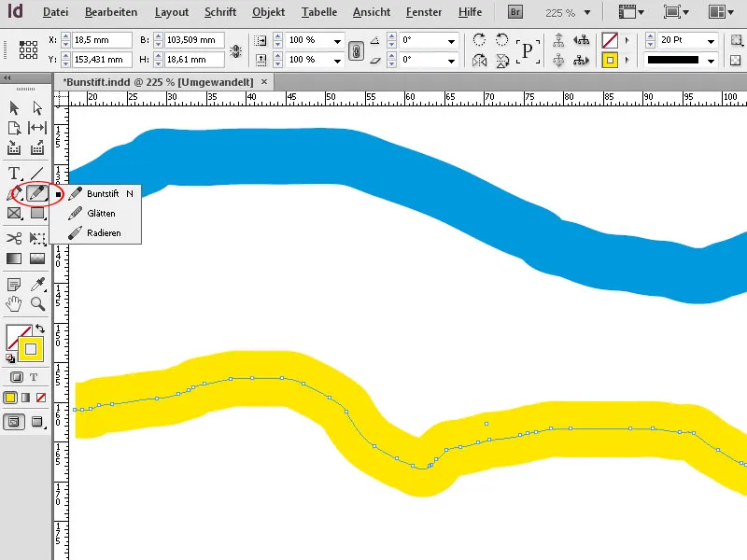Screen dimensions: 747x560
Task: Select the Content Collector tool
Action: click(x=14, y=148)
